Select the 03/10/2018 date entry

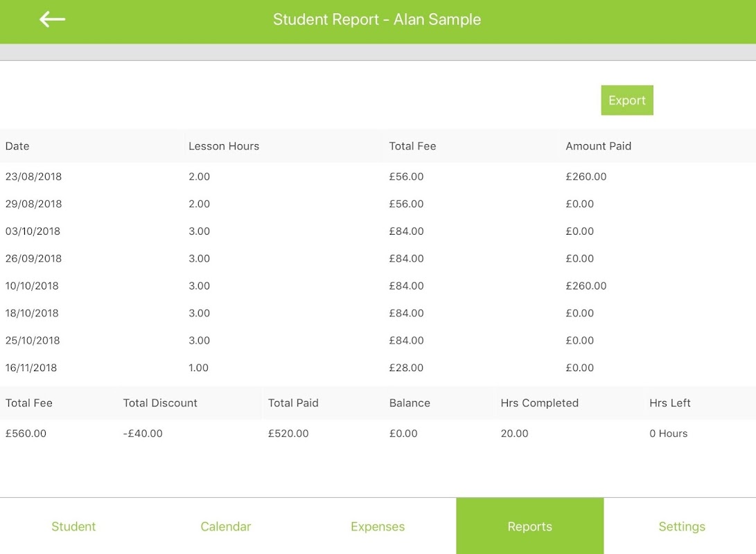click(33, 231)
